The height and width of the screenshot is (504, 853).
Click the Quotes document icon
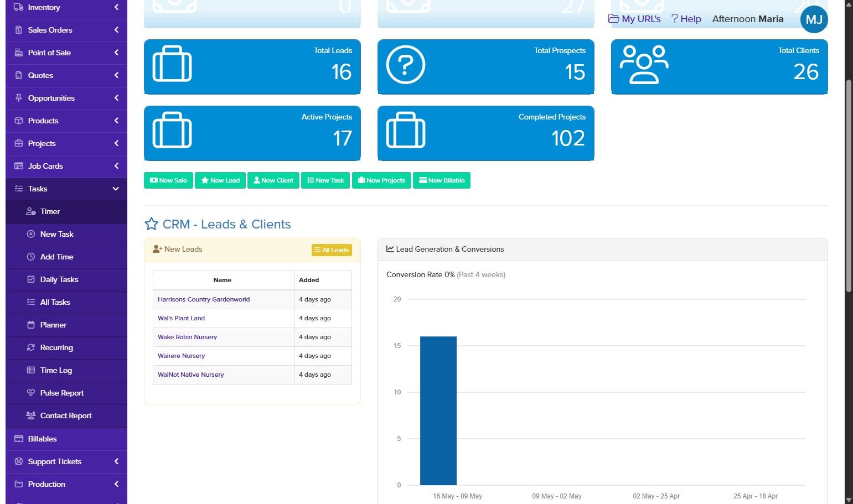19,75
